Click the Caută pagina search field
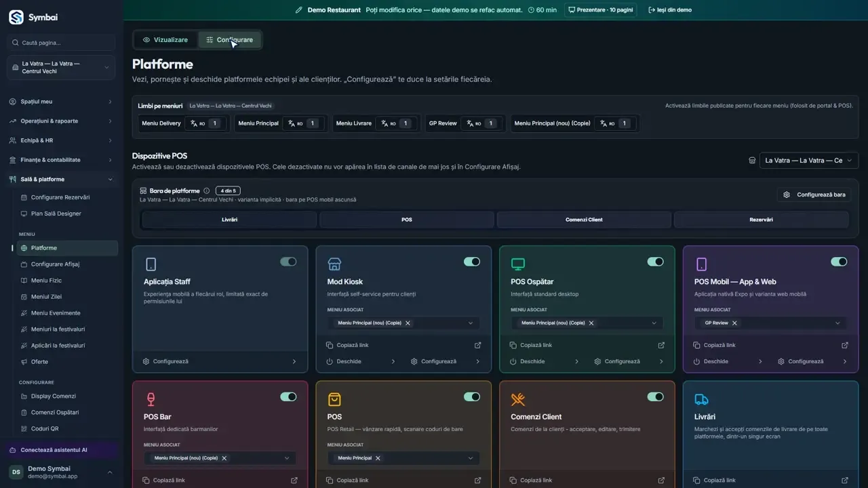Screen dimensions: 868x488 click(x=61, y=43)
